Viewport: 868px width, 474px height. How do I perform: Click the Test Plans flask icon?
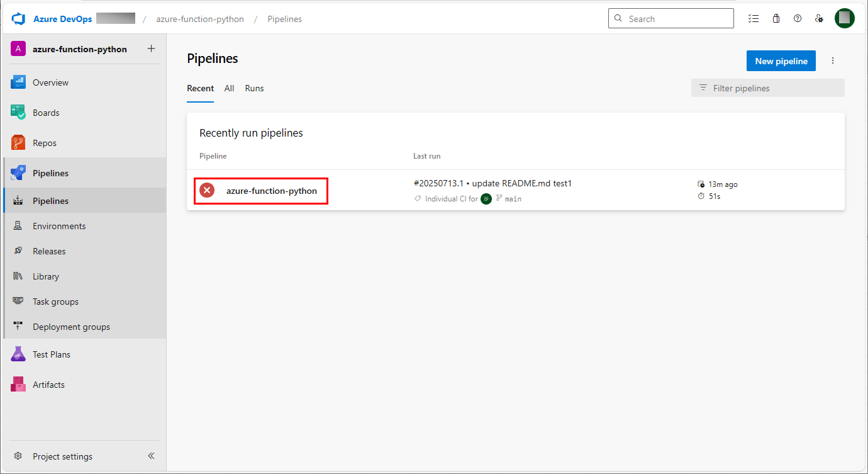coord(18,354)
